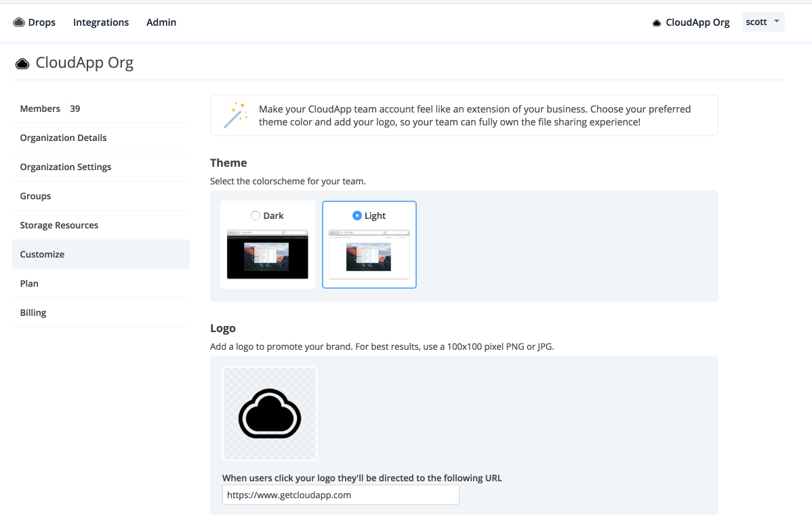Click the magic wand icon in the info banner
This screenshot has width=812, height=526.
[x=235, y=115]
